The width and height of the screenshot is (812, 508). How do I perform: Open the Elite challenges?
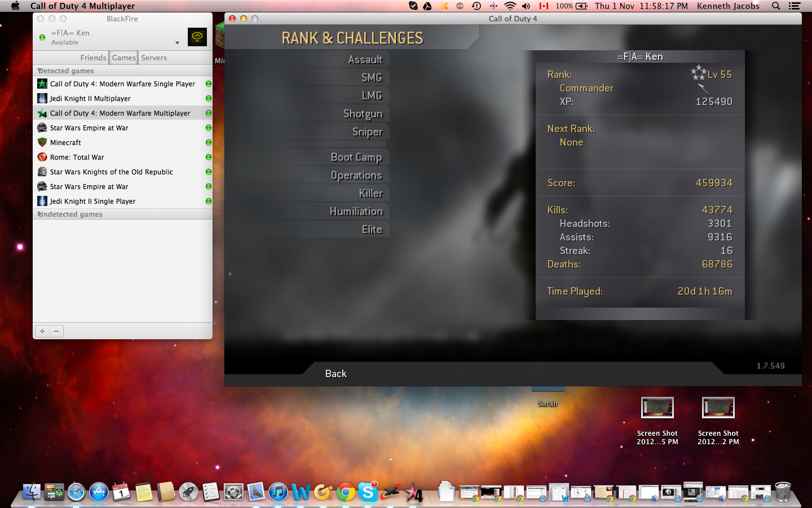372,229
